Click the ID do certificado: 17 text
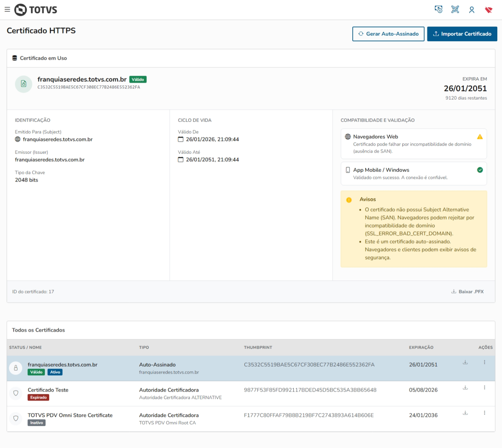 tap(33, 292)
